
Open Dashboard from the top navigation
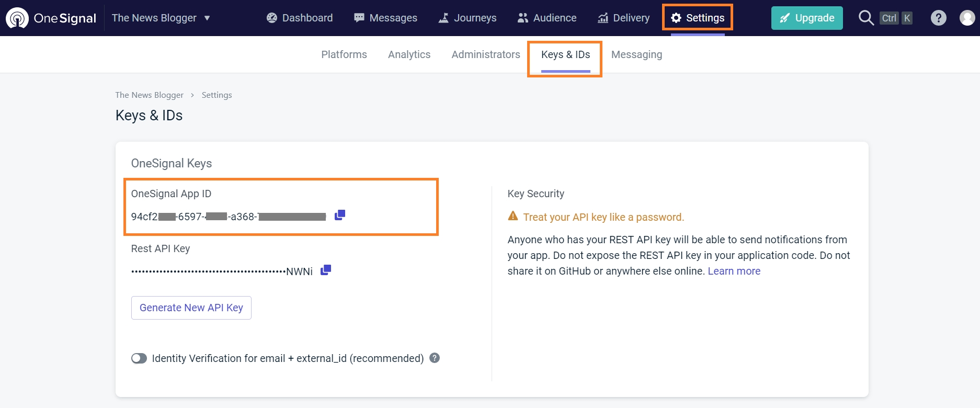pos(300,18)
